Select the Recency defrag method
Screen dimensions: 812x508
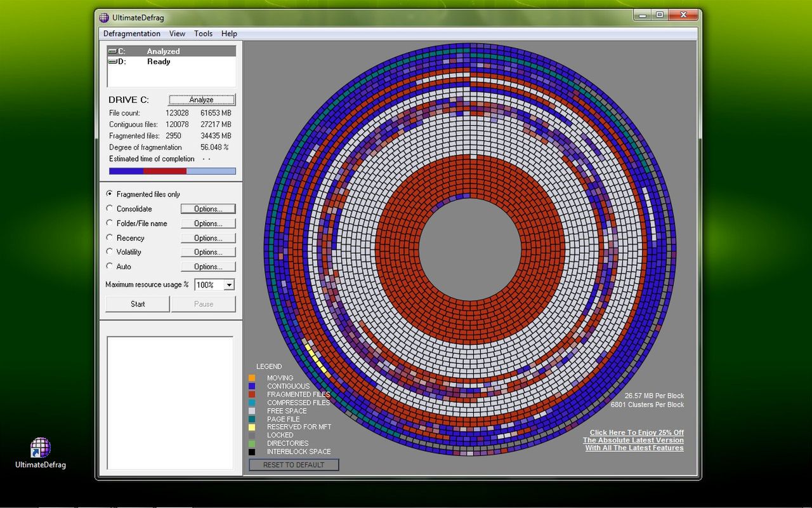(110, 237)
